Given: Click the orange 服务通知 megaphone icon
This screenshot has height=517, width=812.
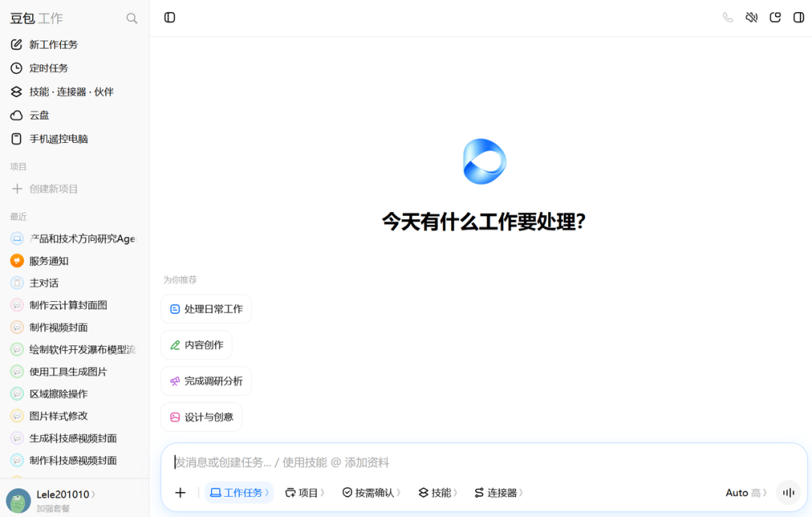Looking at the screenshot, I should tap(17, 261).
